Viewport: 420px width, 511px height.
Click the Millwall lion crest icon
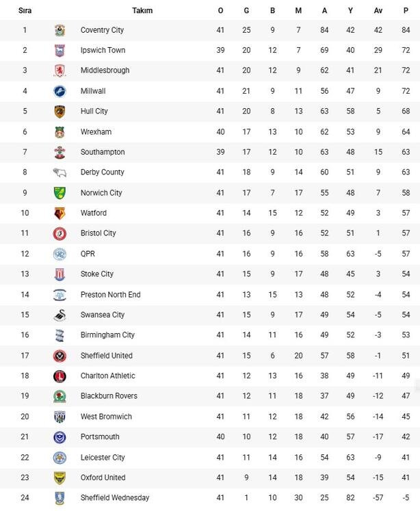[60, 91]
